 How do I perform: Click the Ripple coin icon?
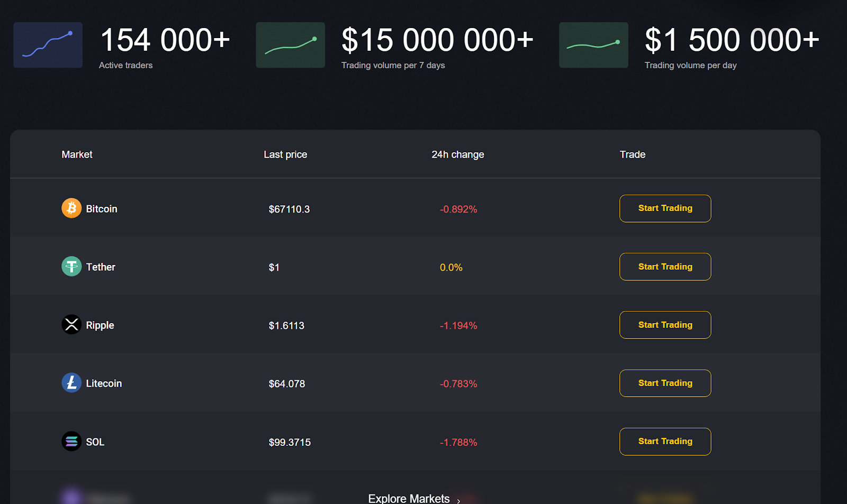71,325
